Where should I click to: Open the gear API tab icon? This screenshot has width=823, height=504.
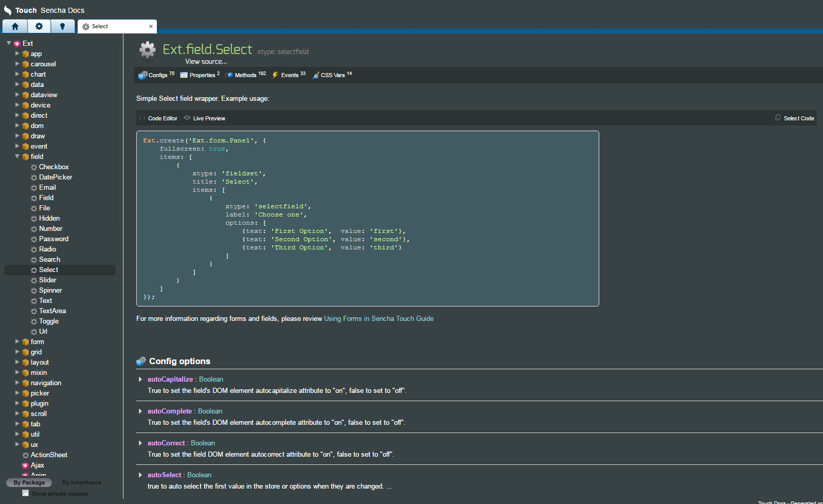click(x=39, y=26)
